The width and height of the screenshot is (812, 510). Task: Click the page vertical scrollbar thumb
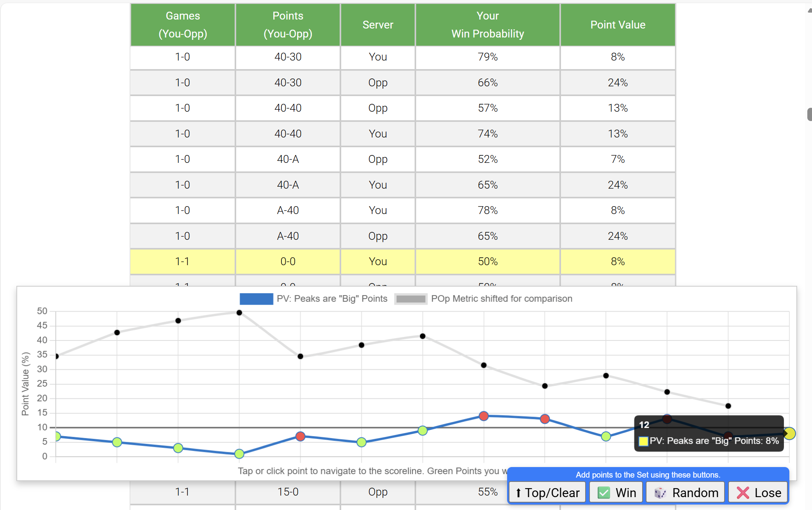pyautogui.click(x=809, y=114)
